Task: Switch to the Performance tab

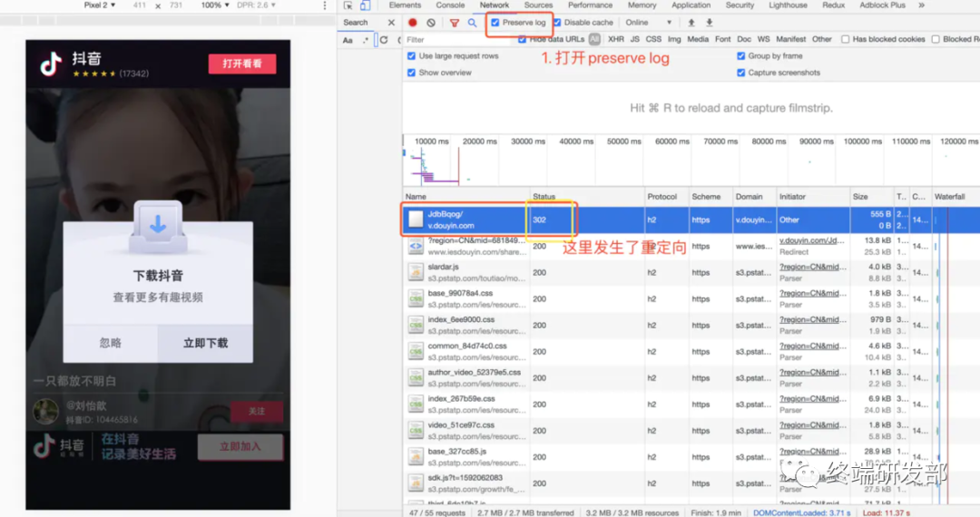Action: tap(590, 5)
